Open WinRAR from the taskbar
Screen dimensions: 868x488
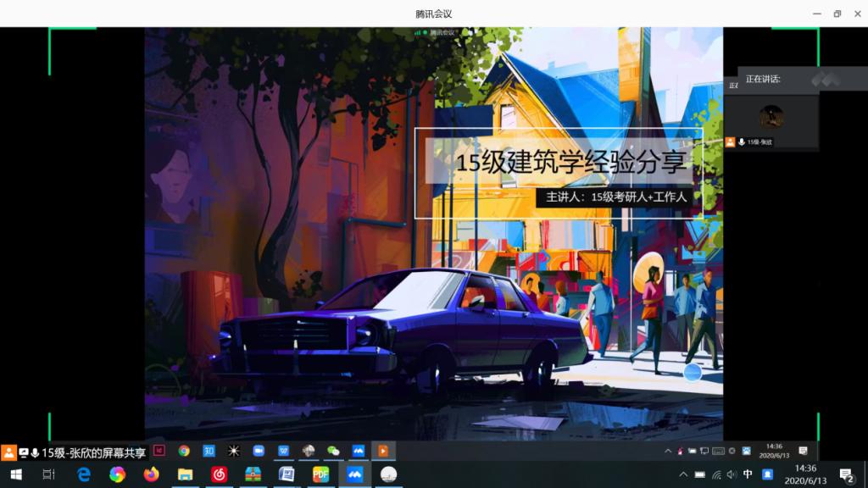[x=253, y=474]
